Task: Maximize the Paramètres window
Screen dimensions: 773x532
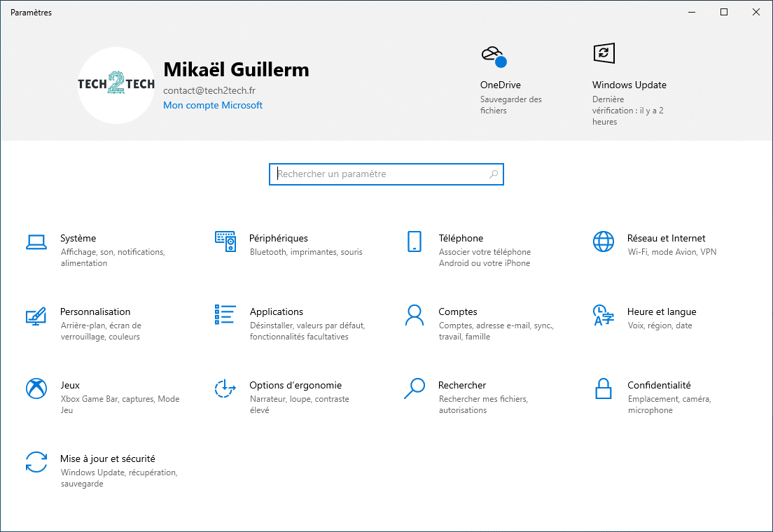Action: click(x=724, y=12)
